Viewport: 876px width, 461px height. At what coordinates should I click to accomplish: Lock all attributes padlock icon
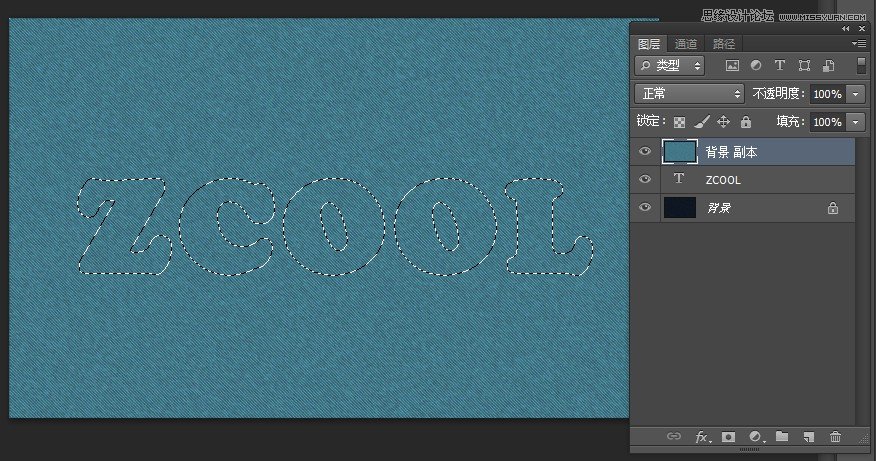tap(746, 122)
